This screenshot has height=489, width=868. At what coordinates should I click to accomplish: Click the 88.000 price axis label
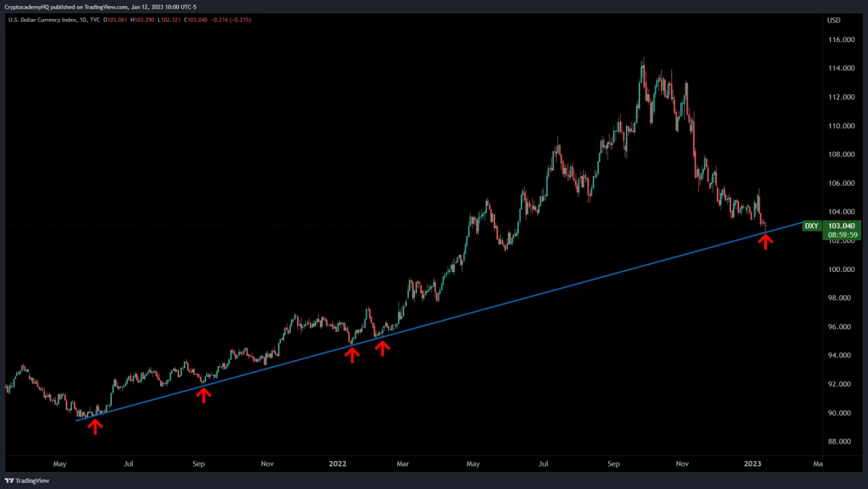tap(841, 442)
